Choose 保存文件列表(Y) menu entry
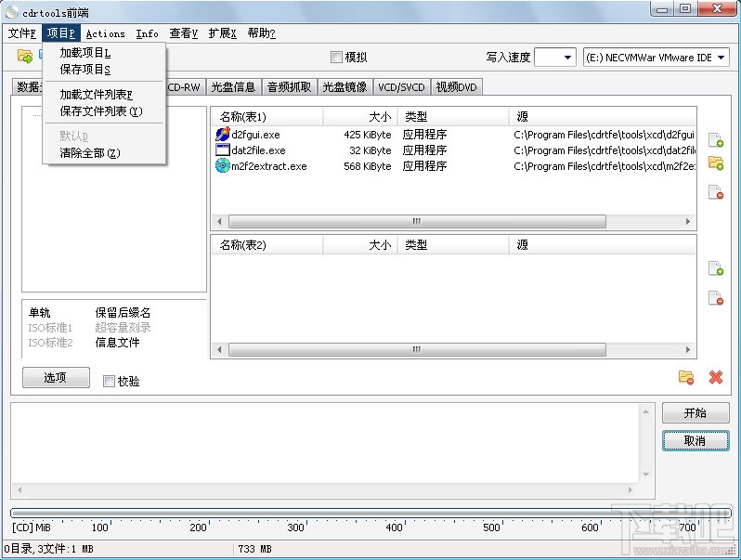The image size is (741, 560). point(104,111)
